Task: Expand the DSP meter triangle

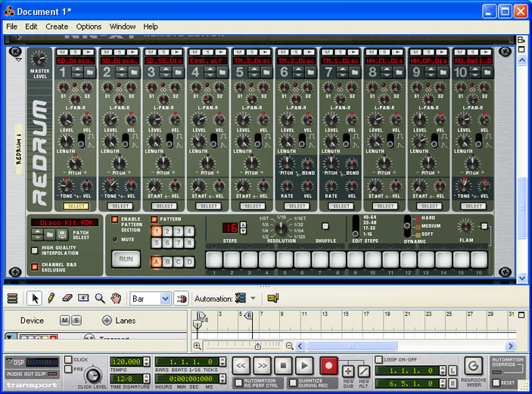Action: [x=9, y=361]
